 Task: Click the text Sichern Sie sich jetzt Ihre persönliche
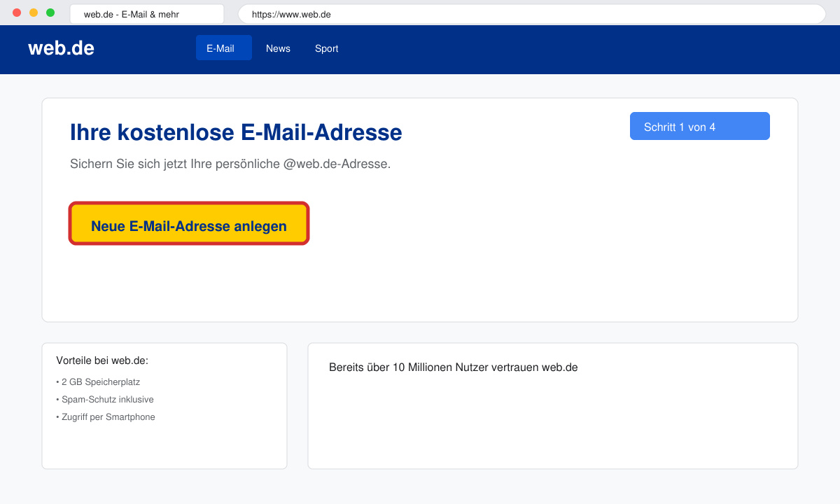175,164
